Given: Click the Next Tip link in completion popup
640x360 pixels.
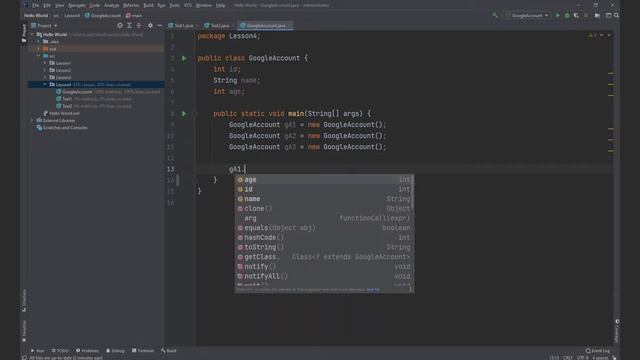Looking at the screenshot, I should click(373, 289).
